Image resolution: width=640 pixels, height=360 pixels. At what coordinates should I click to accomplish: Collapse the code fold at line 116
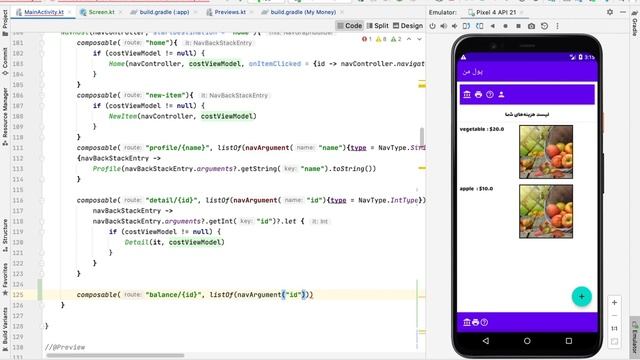point(42,200)
